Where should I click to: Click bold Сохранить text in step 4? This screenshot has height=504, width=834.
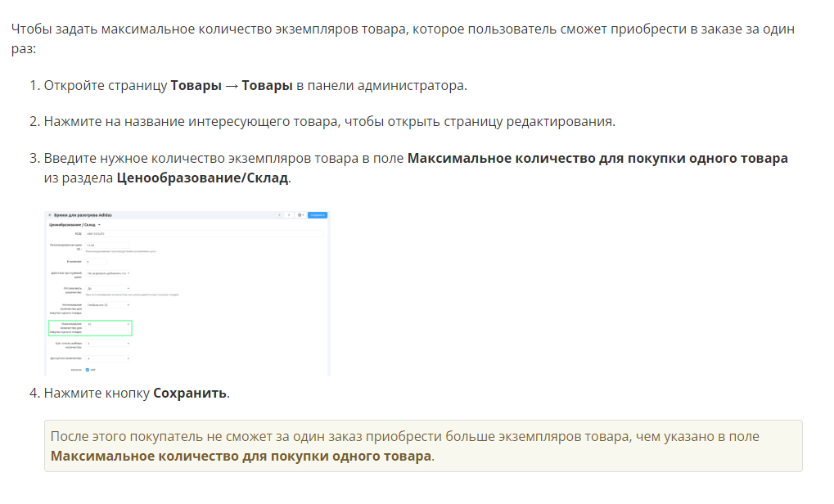190,394
